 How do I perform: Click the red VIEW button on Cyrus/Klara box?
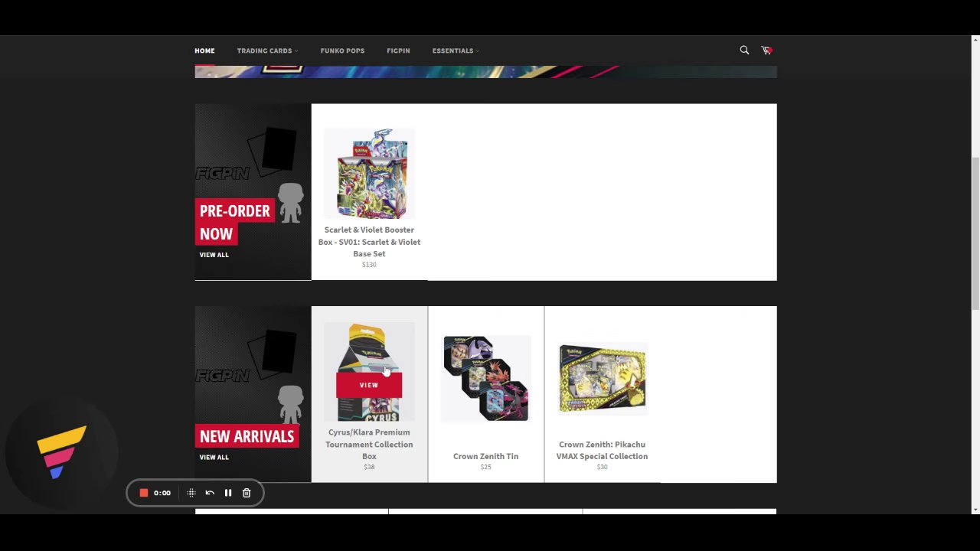(369, 385)
